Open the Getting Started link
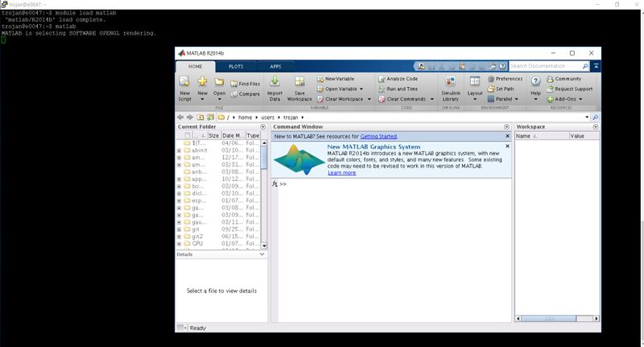The image size is (644, 347). coord(378,136)
